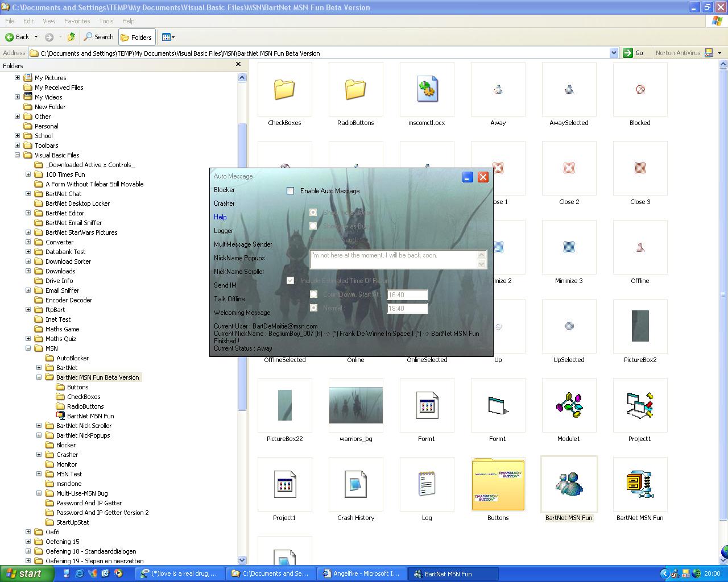Collapse the Visual Basic Files tree node
This screenshot has width=728, height=582.
point(17,155)
